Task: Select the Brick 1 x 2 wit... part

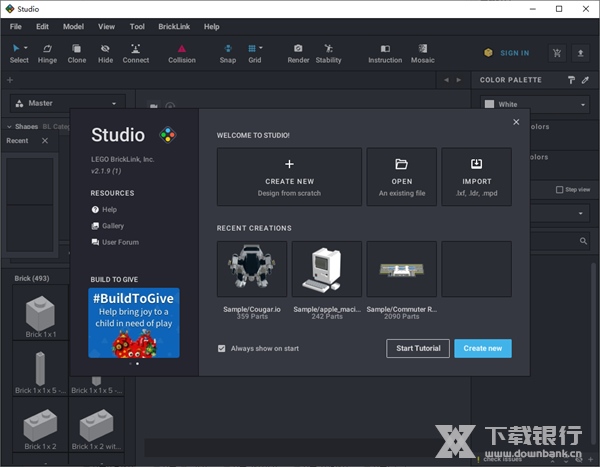Action: [x=96, y=425]
